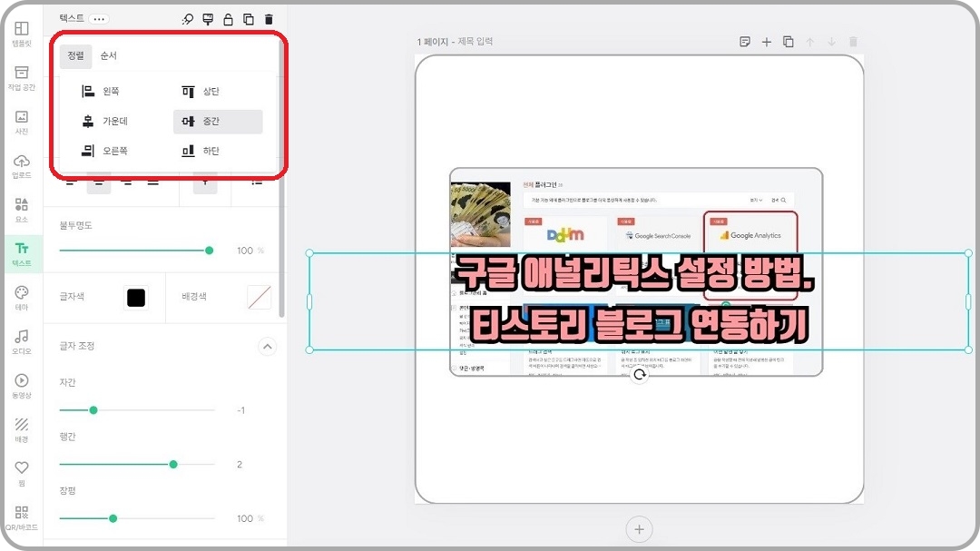Open the 글자색 font color swatch
This screenshot has height=551, width=980.
136,297
